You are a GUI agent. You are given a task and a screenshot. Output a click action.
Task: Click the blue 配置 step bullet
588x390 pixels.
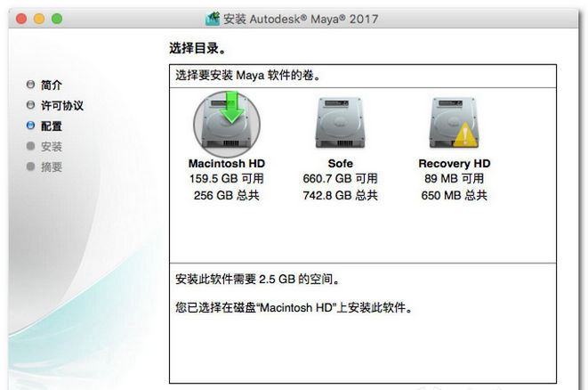[31, 126]
